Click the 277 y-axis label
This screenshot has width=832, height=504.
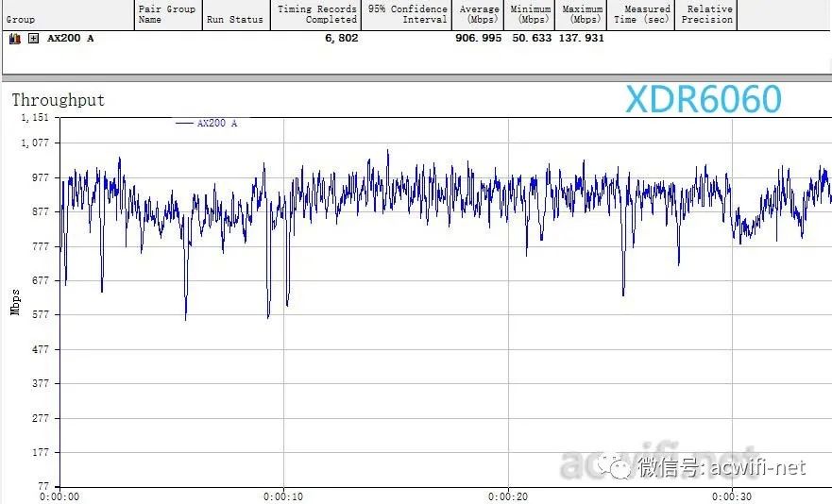point(41,419)
